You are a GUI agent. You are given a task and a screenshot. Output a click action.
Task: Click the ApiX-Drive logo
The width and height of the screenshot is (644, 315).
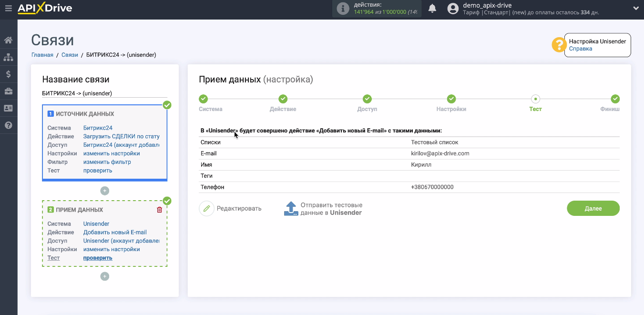(45, 8)
